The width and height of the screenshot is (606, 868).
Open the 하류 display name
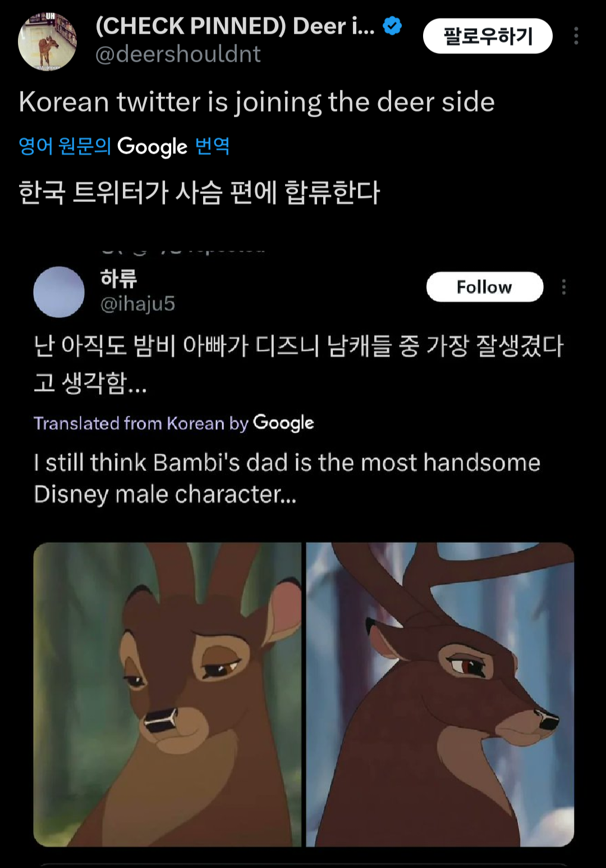[118, 278]
